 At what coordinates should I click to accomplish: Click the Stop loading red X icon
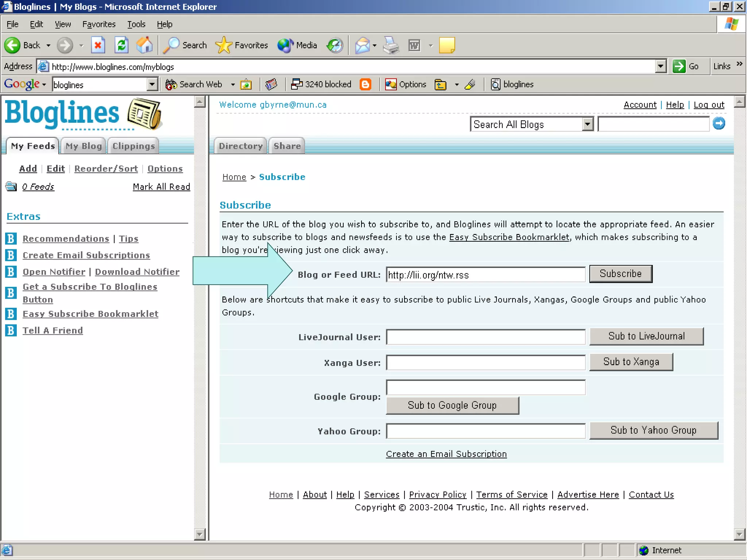(98, 45)
